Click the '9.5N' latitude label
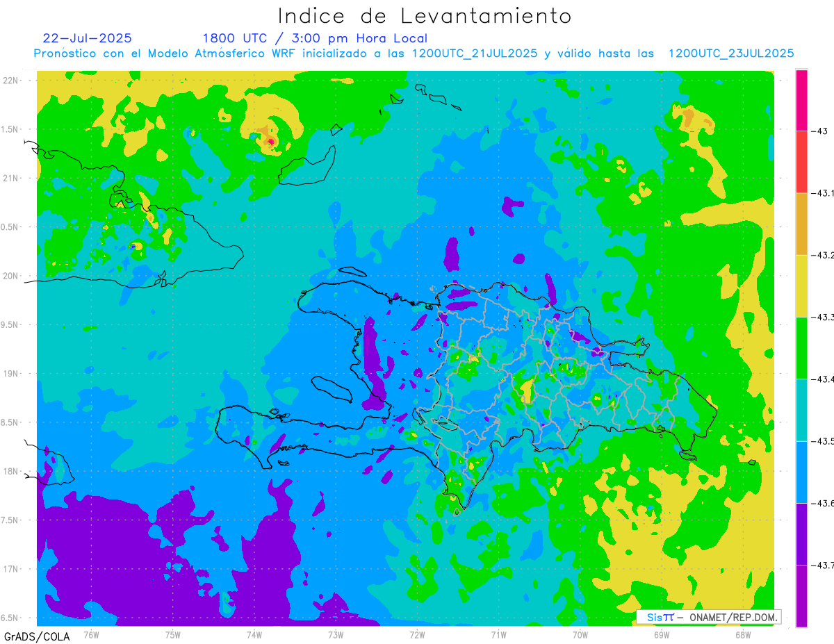The height and width of the screenshot is (644, 834). click(x=9, y=324)
